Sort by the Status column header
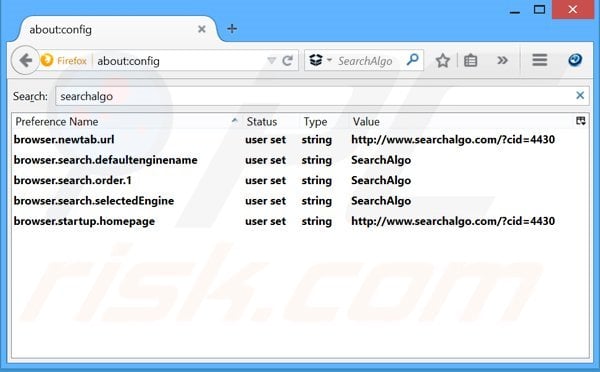Image resolution: width=600 pixels, height=372 pixels. pyautogui.click(x=271, y=122)
